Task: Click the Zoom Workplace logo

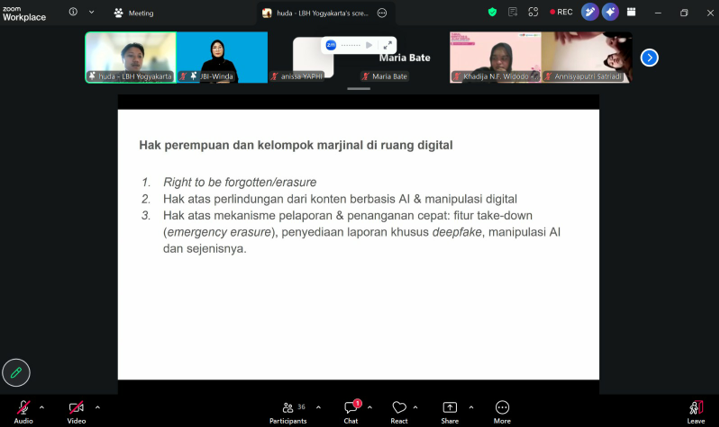Action: point(24,14)
